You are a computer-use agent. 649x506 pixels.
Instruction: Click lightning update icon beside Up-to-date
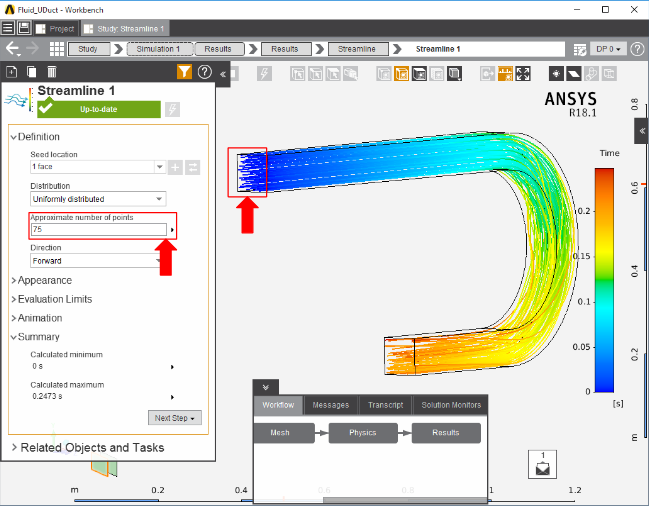(172, 110)
